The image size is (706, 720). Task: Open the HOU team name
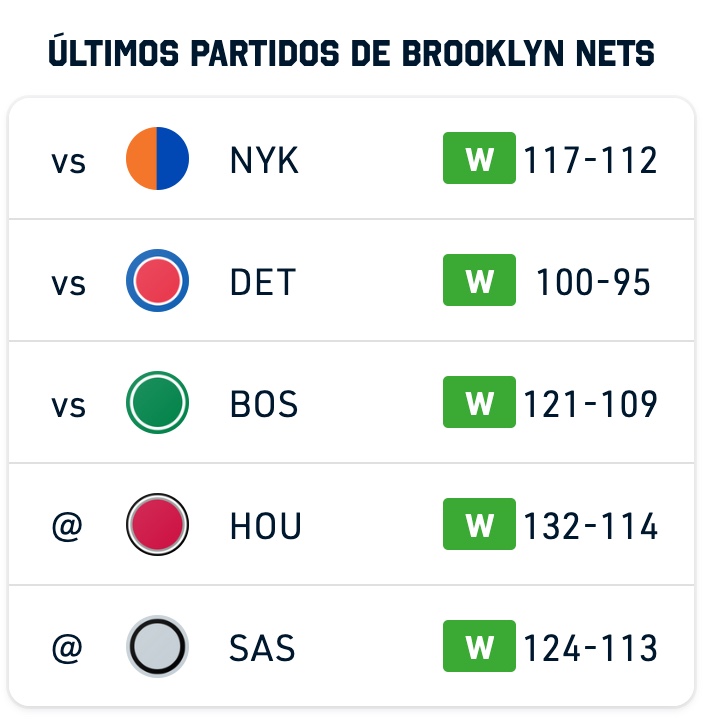pyautogui.click(x=266, y=526)
